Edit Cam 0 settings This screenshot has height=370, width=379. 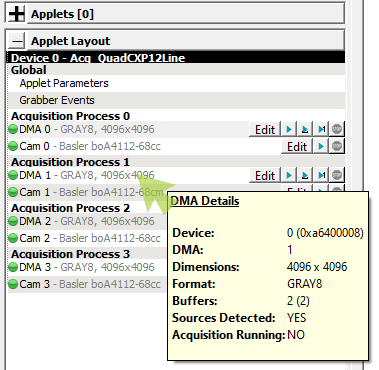tap(297, 146)
